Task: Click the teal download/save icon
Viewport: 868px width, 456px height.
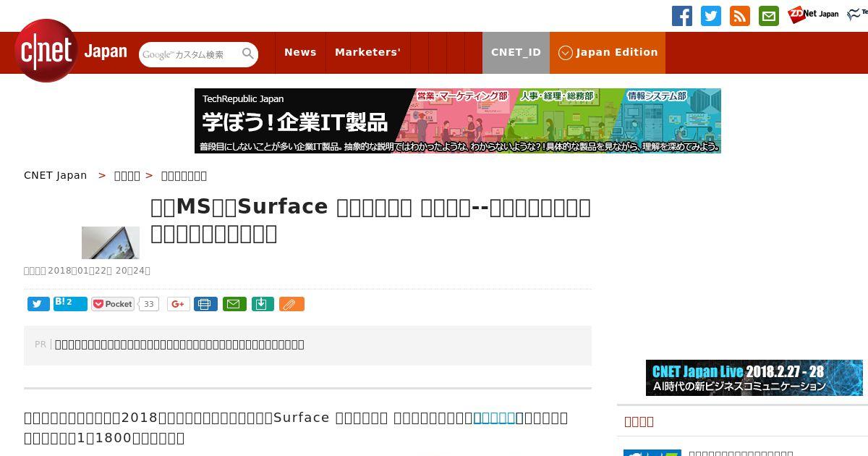Action: [x=263, y=304]
